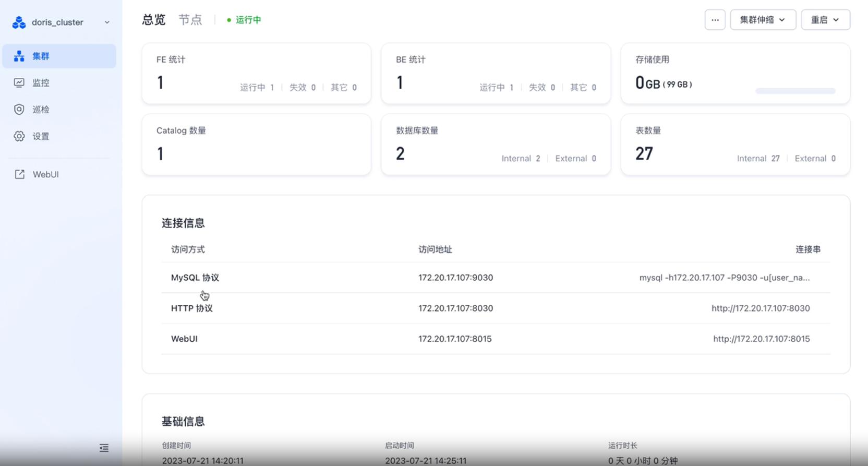Click the 设置 settings gear icon
This screenshot has height=466, width=868.
click(x=19, y=136)
